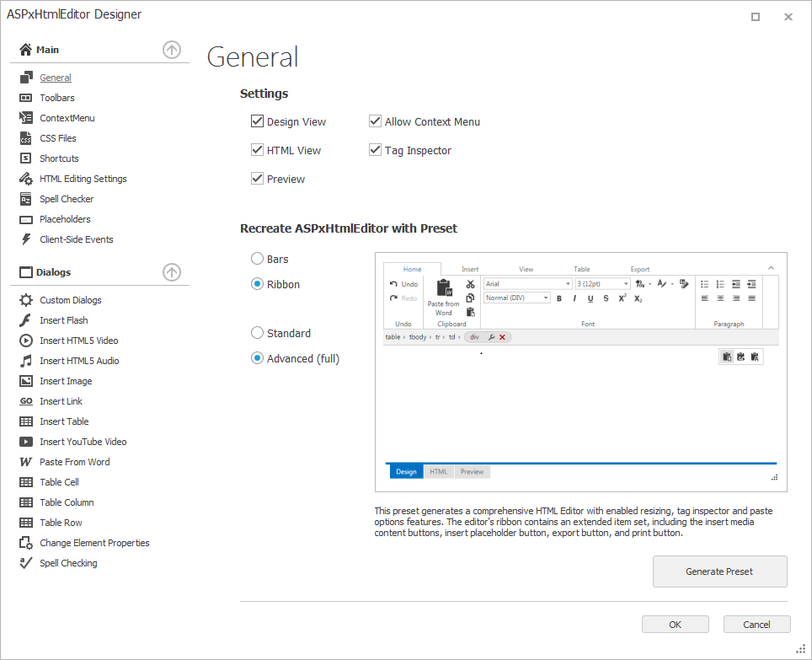Select the Preview tab at preview bottom
The image size is (812, 660).
click(472, 471)
